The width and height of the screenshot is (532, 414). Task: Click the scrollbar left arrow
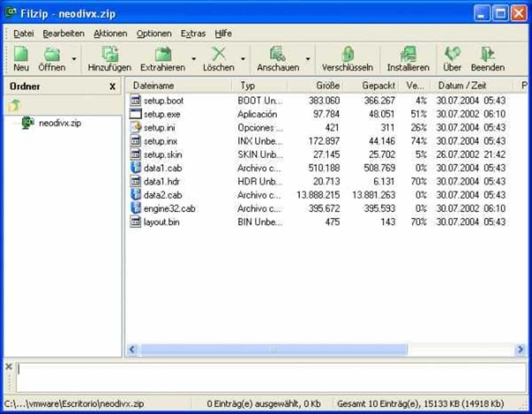pyautogui.click(x=132, y=349)
